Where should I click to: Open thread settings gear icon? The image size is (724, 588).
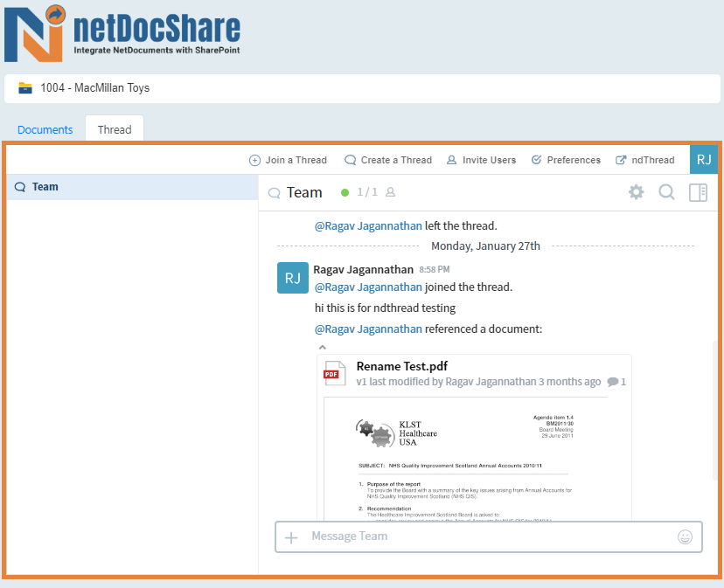click(636, 192)
